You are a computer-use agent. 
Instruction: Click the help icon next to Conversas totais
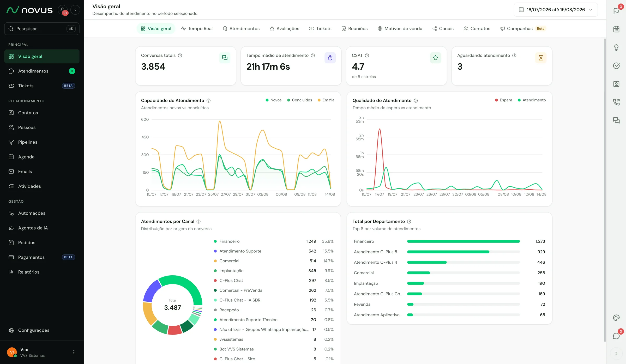pyautogui.click(x=180, y=56)
